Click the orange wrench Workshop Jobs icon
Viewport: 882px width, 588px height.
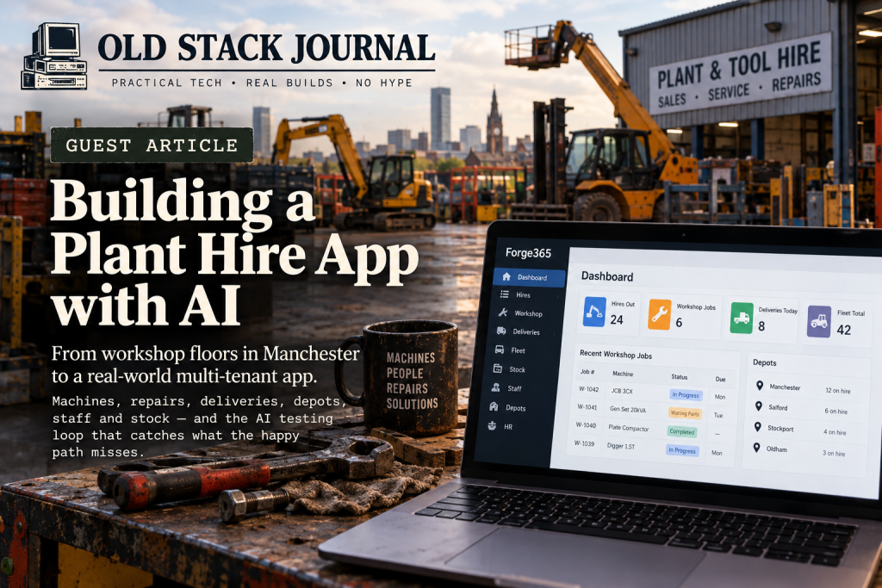[x=659, y=314]
